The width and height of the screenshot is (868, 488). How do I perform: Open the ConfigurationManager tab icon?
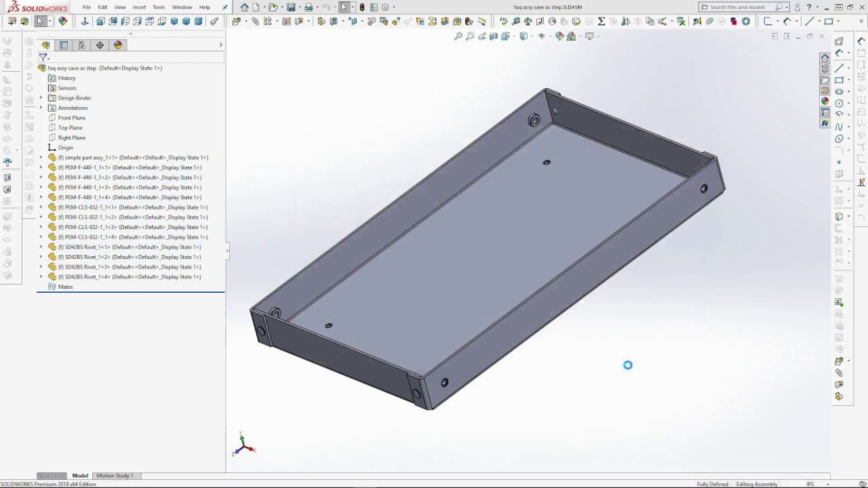point(81,45)
